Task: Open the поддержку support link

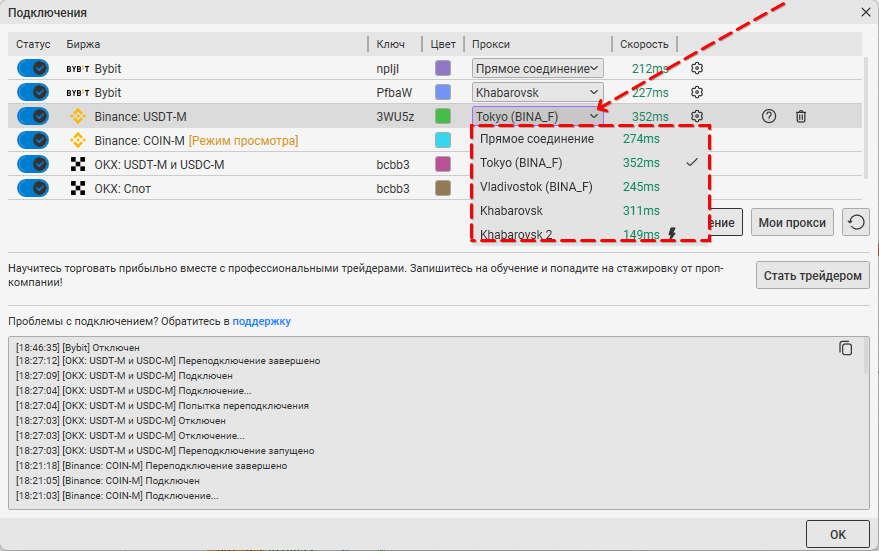Action: [x=262, y=321]
